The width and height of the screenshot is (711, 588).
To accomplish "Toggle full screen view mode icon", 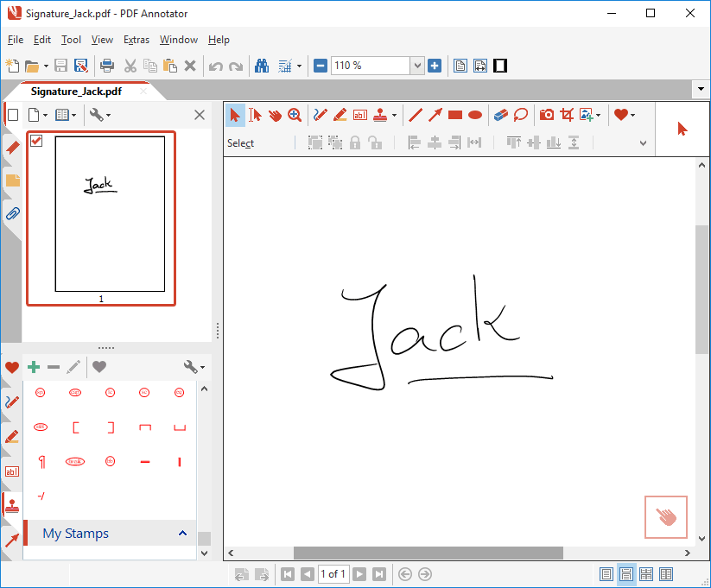I will [x=499, y=65].
